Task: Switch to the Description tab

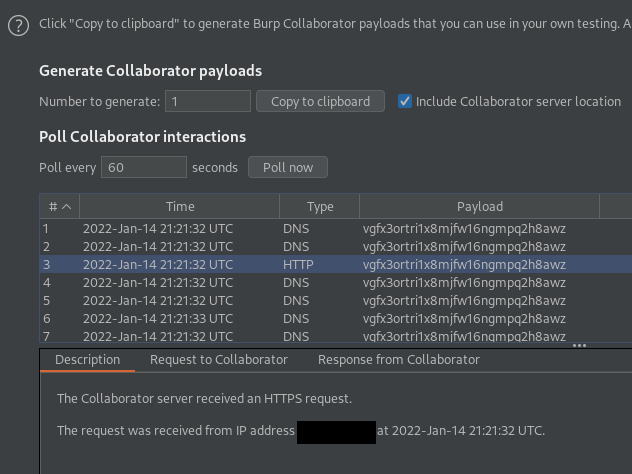Action: tap(87, 360)
